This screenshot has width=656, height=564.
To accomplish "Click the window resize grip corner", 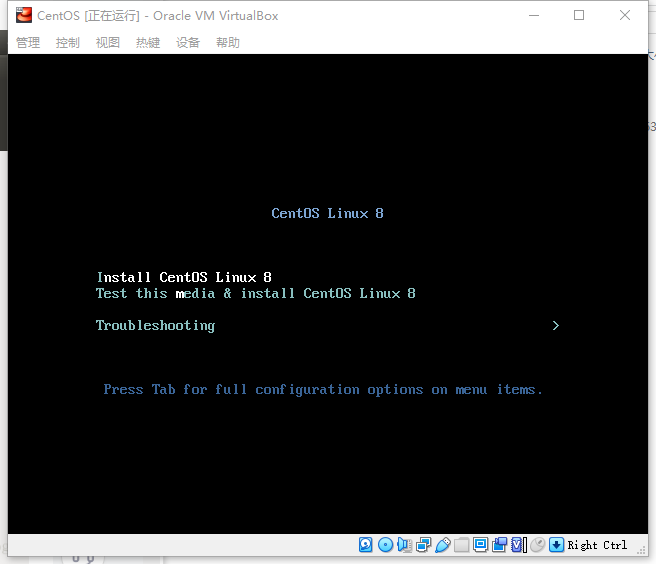I will (641, 550).
